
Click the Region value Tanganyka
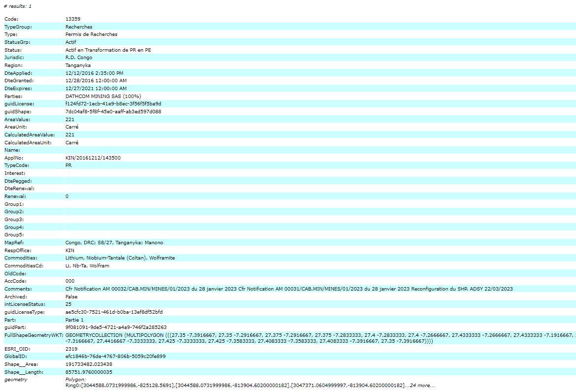(x=78, y=65)
